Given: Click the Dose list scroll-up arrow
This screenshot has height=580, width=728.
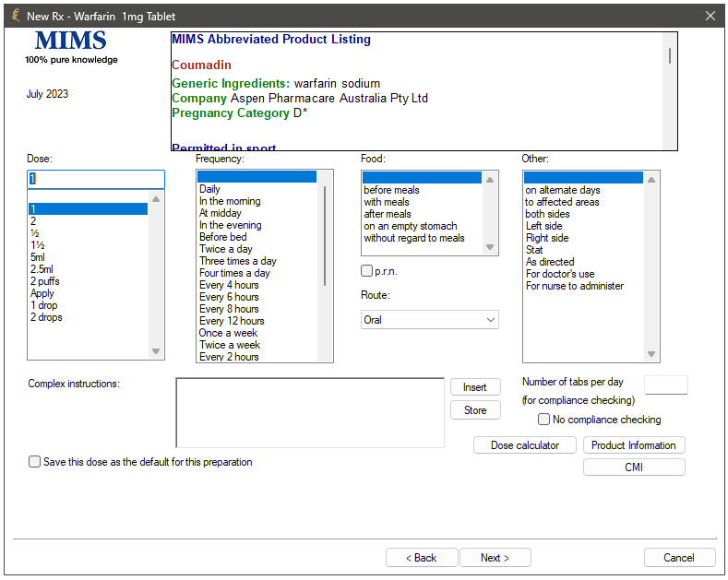Looking at the screenshot, I should (156, 199).
